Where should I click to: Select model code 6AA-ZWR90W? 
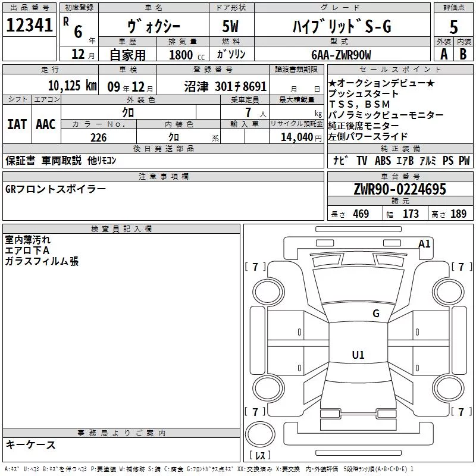(341, 55)
